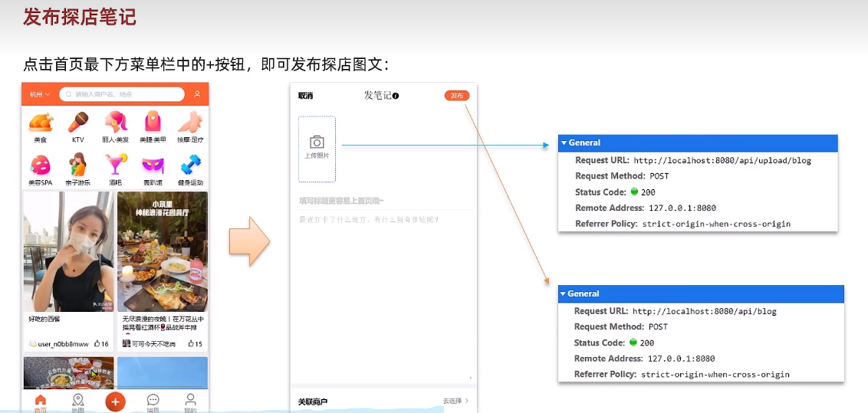
Task: Click the 取消 cancel button
Action: pyautogui.click(x=306, y=96)
